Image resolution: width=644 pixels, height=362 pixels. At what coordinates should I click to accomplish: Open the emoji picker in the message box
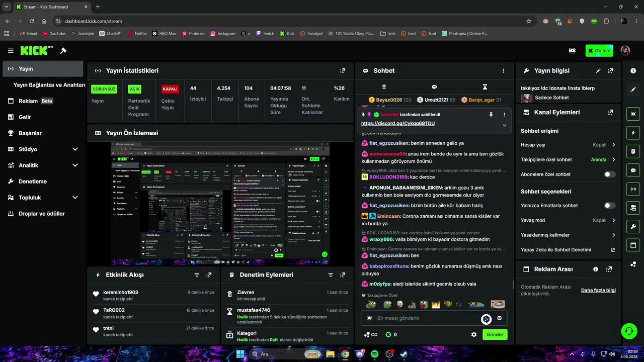pos(500,318)
